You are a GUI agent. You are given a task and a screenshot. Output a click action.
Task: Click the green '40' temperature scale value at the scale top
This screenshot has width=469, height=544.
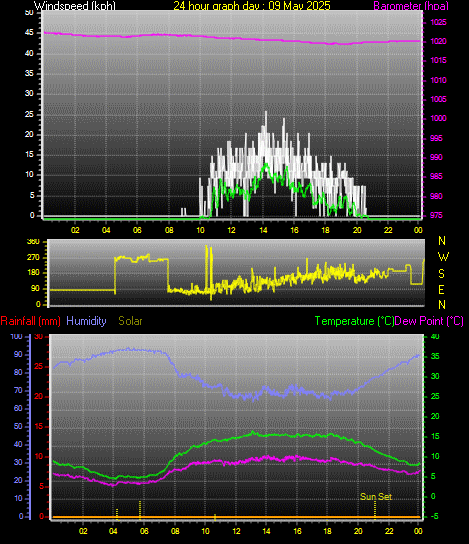[435, 336]
